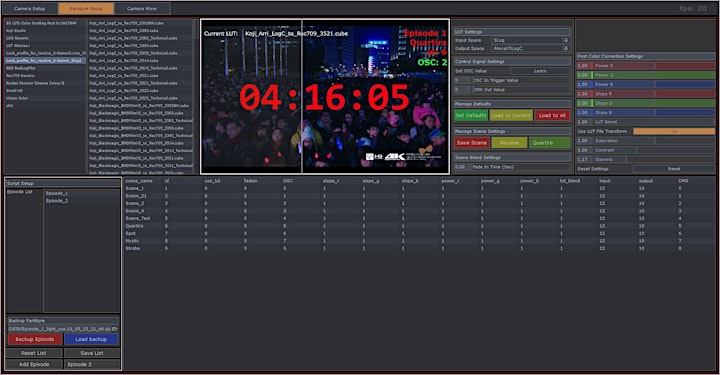Image resolution: width=720 pixels, height=375 pixels.
Task: Click the Learn button for OSC value
Action: tap(540, 71)
